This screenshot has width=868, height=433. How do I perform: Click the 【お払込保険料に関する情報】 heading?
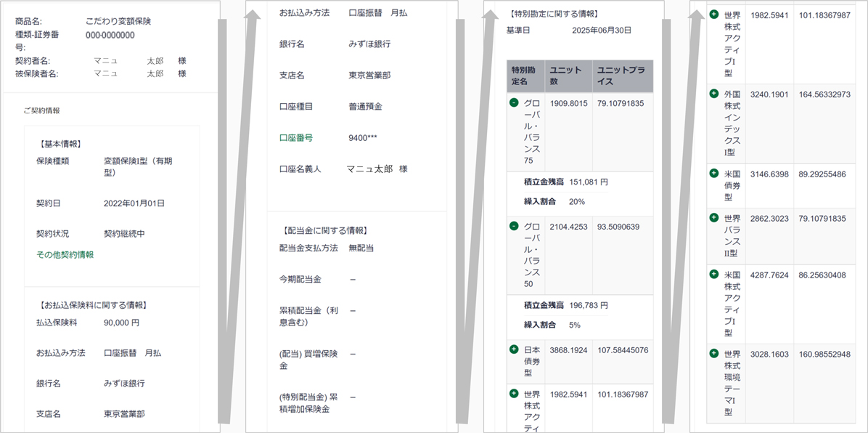tap(92, 304)
